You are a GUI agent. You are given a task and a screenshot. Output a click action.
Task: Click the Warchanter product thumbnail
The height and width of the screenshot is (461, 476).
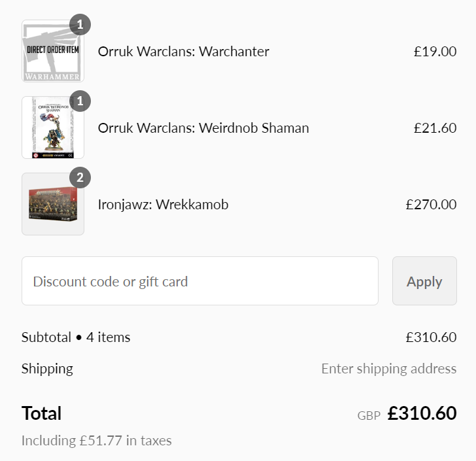point(52,52)
